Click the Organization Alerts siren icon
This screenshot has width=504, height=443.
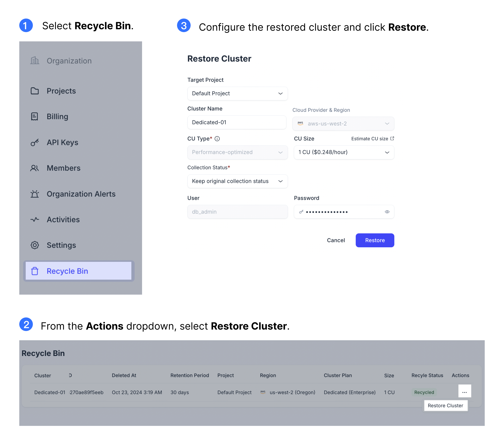35,194
